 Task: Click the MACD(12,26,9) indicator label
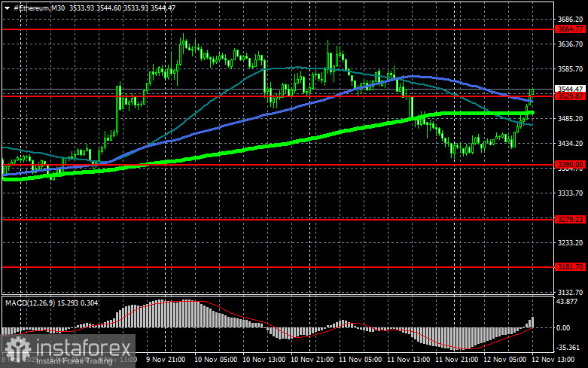[29, 303]
